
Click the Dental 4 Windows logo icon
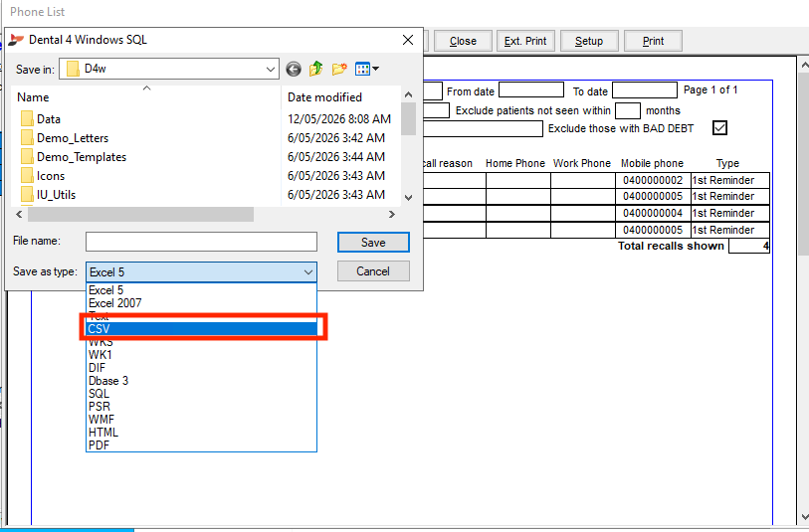click(17, 40)
